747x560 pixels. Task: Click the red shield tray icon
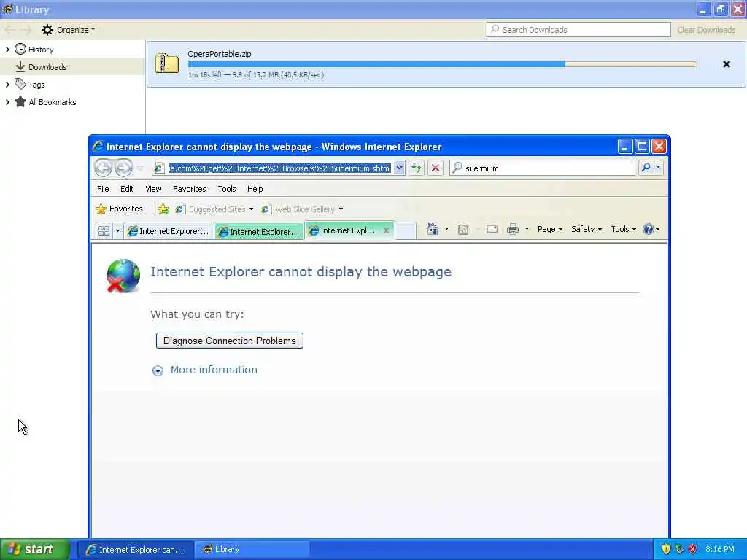coord(693,549)
